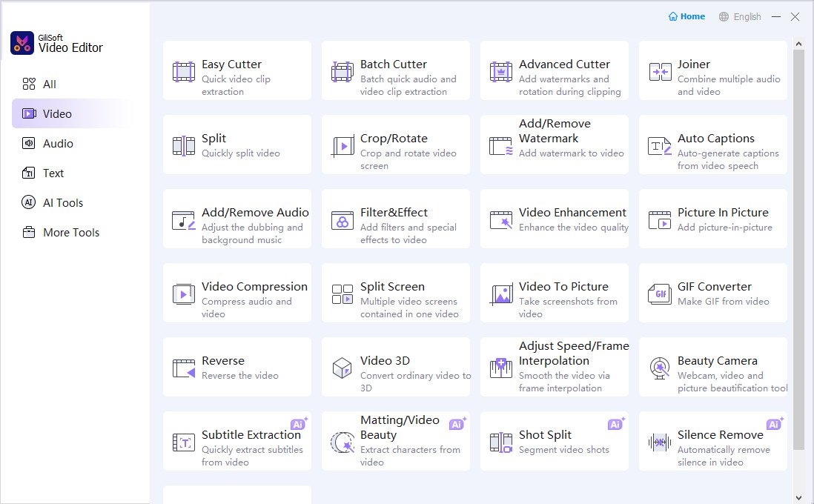Open the Filter&Effect tool icon
The image size is (814, 504).
point(342,220)
